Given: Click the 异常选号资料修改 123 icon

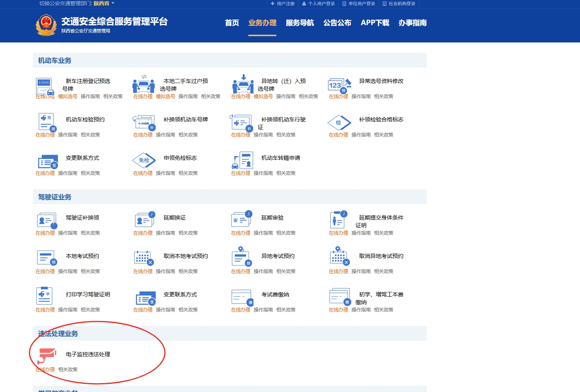Looking at the screenshot, I should 339,85.
